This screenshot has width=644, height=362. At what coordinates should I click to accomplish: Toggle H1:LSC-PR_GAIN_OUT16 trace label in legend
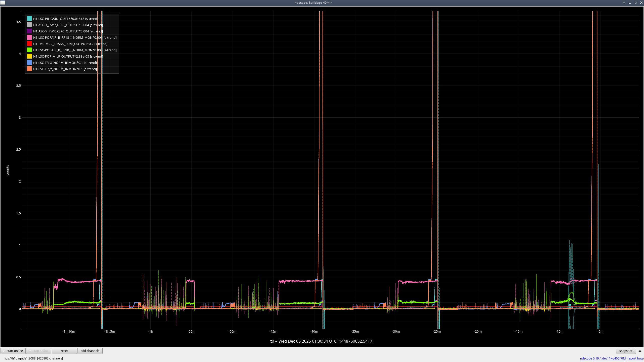pyautogui.click(x=65, y=19)
